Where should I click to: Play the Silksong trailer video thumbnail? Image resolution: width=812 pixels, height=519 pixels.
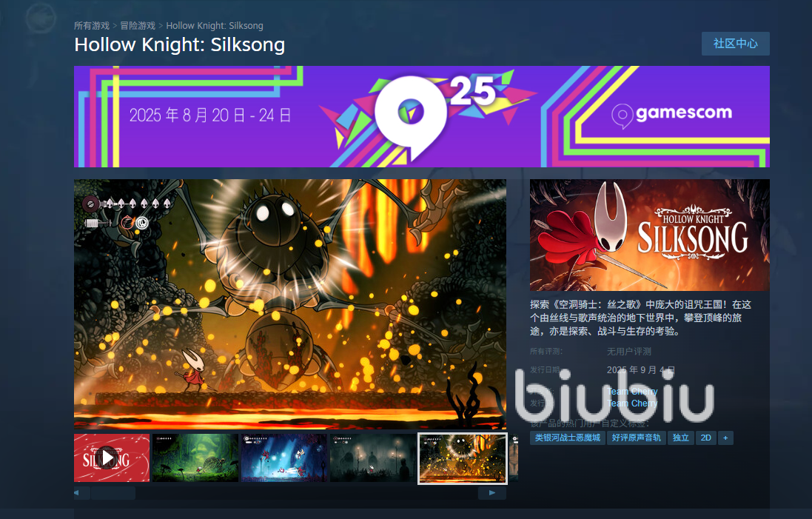(112, 458)
